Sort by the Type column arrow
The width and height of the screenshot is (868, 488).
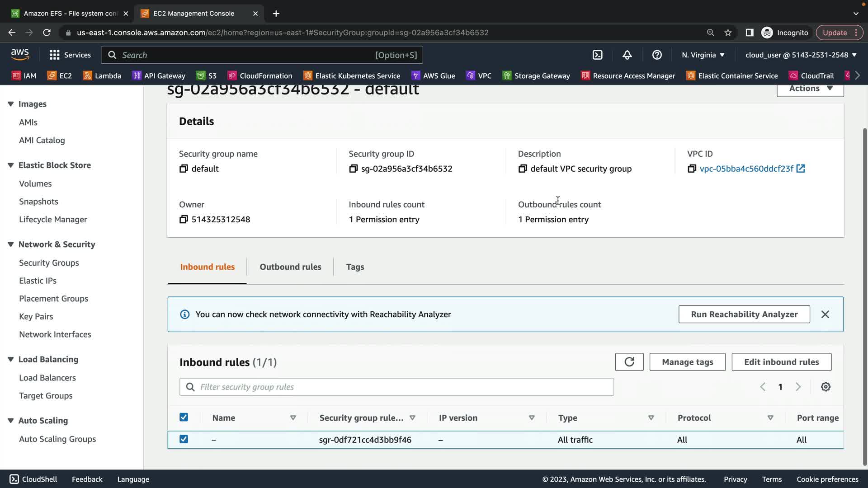coord(651,418)
